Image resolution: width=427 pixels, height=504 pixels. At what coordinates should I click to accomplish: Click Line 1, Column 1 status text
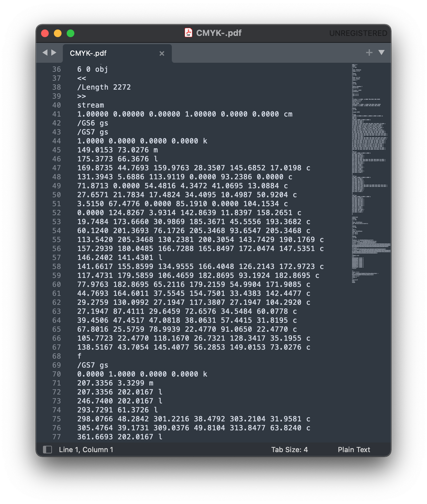point(86,450)
